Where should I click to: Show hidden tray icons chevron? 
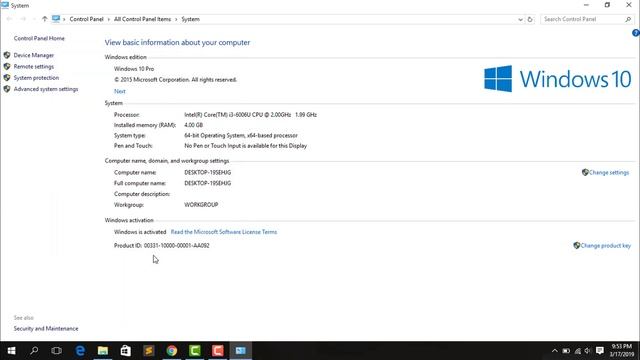tap(554, 351)
